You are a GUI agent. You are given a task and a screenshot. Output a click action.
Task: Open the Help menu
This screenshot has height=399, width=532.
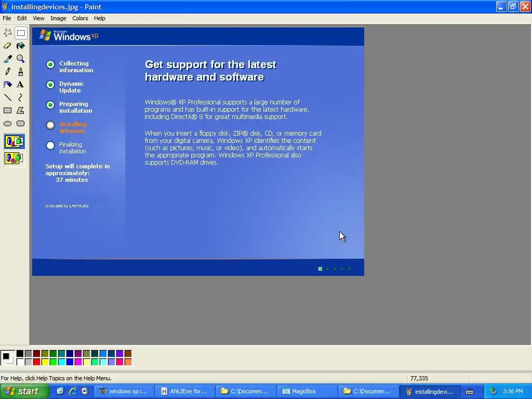(x=99, y=18)
